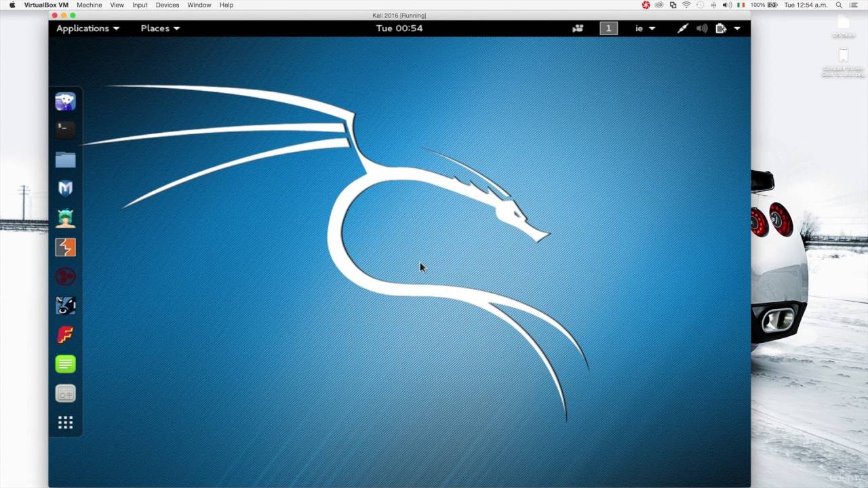The image size is (868, 488).
Task: Open the View menu
Action: (117, 5)
